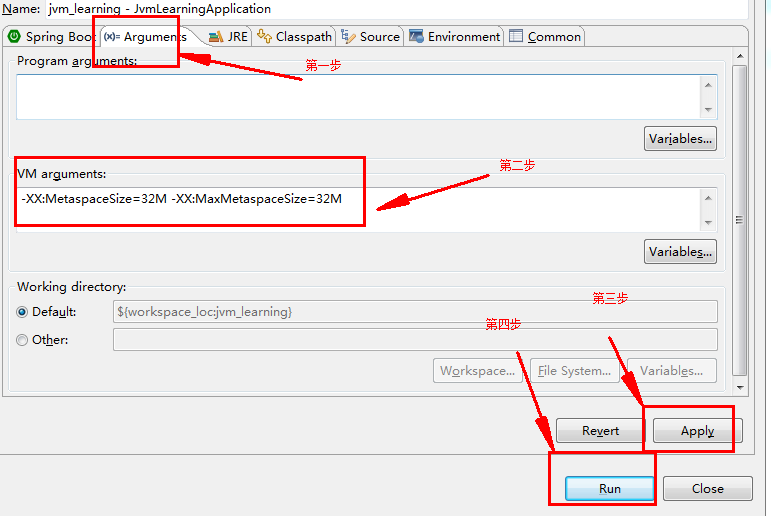Click Variables button under Working directory

coord(672,371)
